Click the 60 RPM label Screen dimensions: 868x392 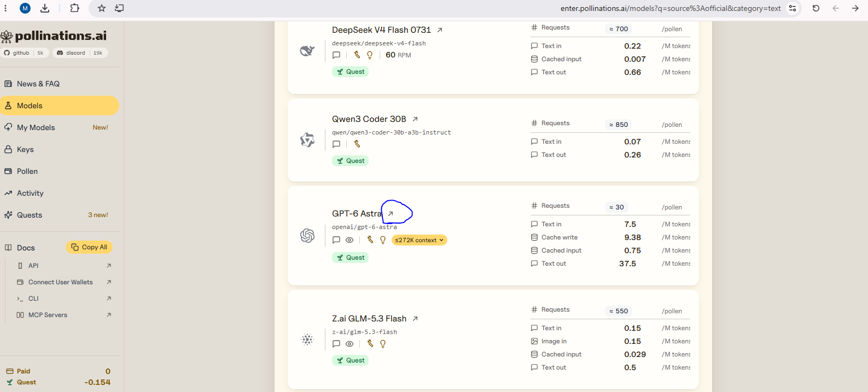pyautogui.click(x=398, y=55)
